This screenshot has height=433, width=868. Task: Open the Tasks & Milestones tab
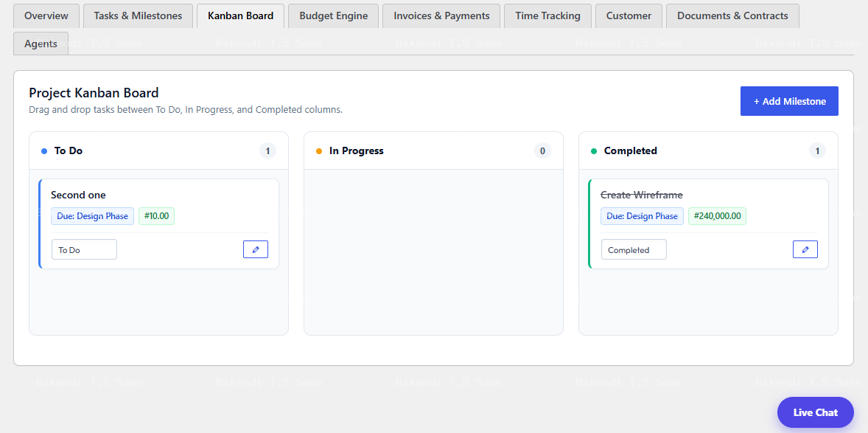(138, 15)
